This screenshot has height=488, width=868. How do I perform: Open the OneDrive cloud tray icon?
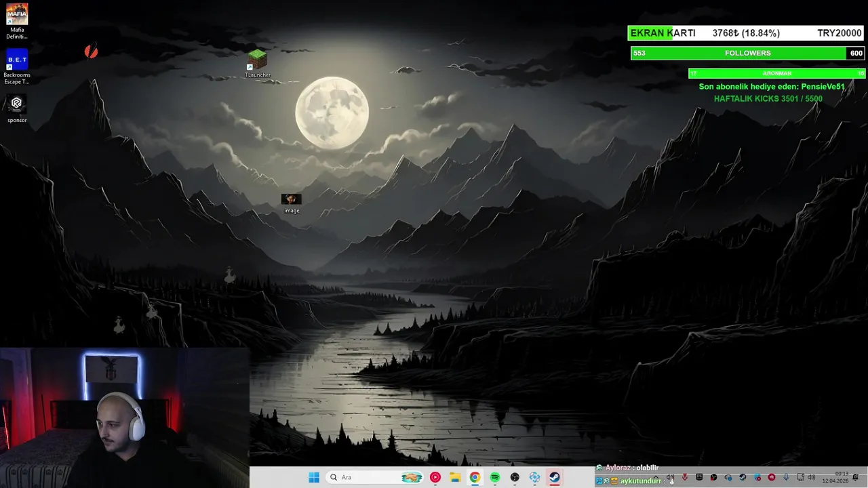pos(728,477)
